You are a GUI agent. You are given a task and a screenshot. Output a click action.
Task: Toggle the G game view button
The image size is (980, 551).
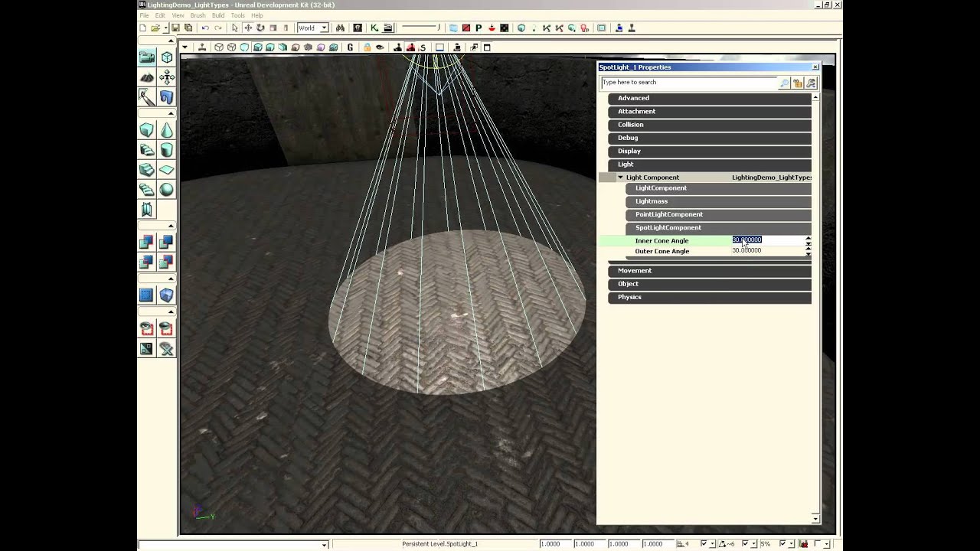[x=351, y=47]
